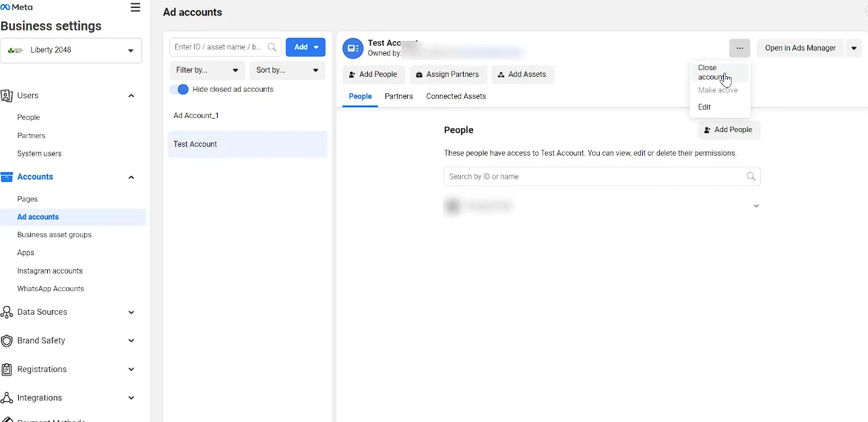Click Open in Ads Manager button
Viewport: 868px width, 422px height.
pos(801,49)
